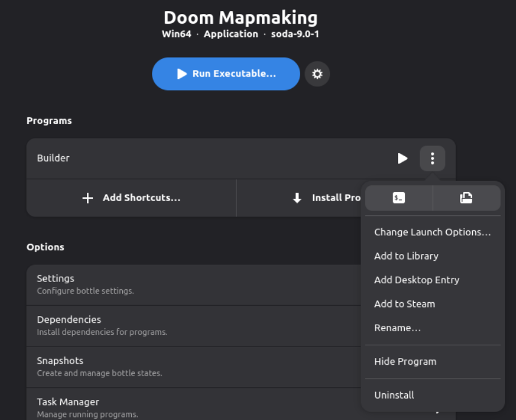The width and height of the screenshot is (516, 420).
Task: Choose Change Launch Options from menu
Action: tap(432, 232)
